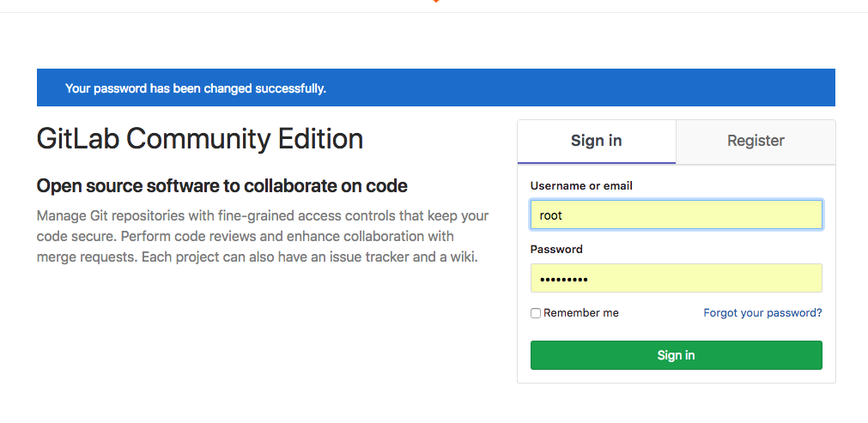Click the masked dots in password field
The height and width of the screenshot is (423, 868).
[x=564, y=279]
